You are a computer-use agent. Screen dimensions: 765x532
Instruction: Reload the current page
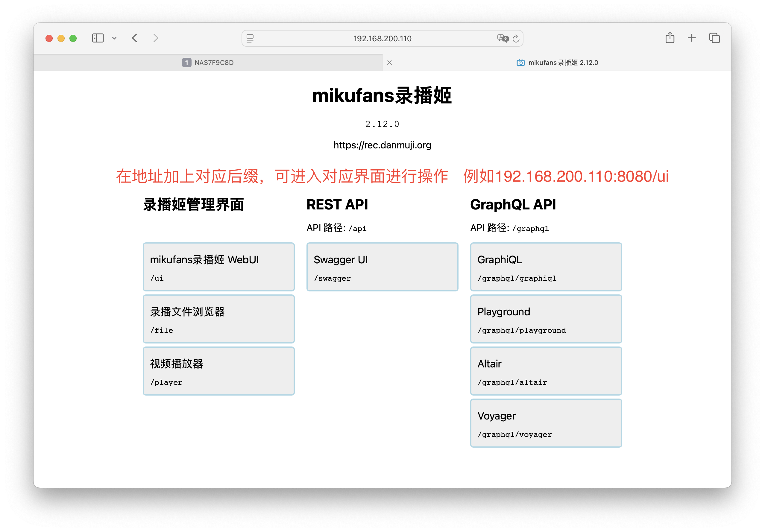click(x=516, y=38)
